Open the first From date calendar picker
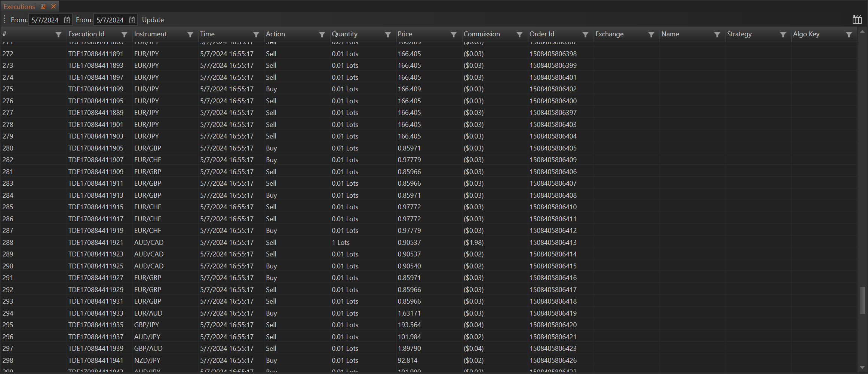Screen dimensions: 868x374 point(67,20)
